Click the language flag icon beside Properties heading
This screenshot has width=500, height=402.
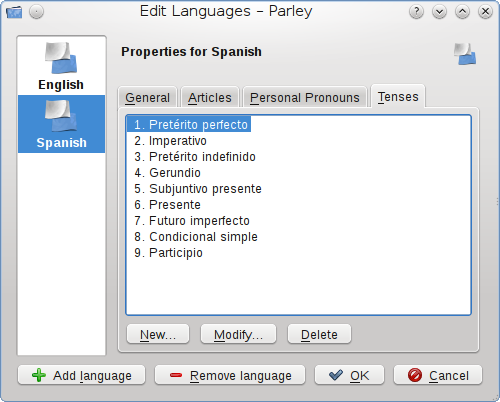click(465, 54)
